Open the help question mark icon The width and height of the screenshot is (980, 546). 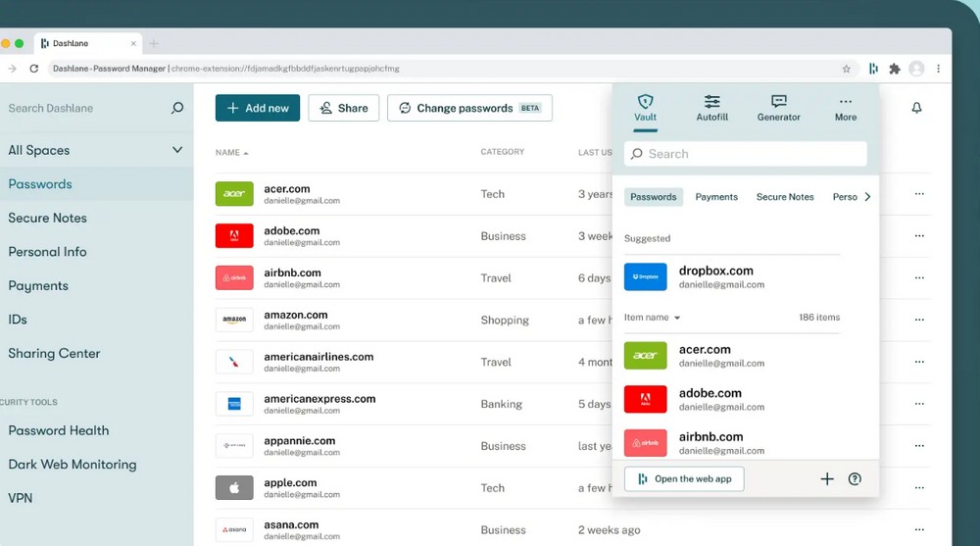pyautogui.click(x=855, y=479)
